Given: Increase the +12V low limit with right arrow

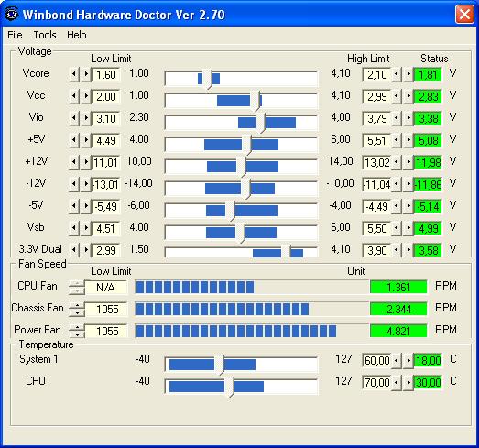Looking at the screenshot, I should point(86,162).
